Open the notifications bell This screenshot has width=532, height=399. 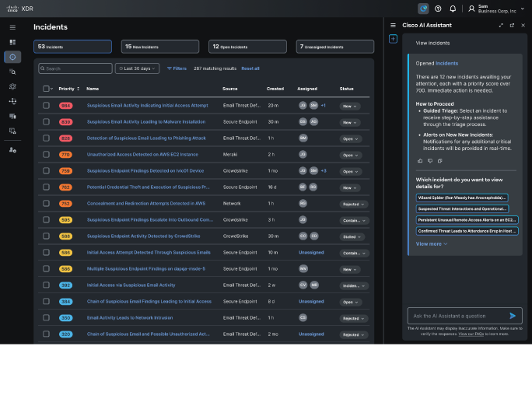pyautogui.click(x=453, y=9)
